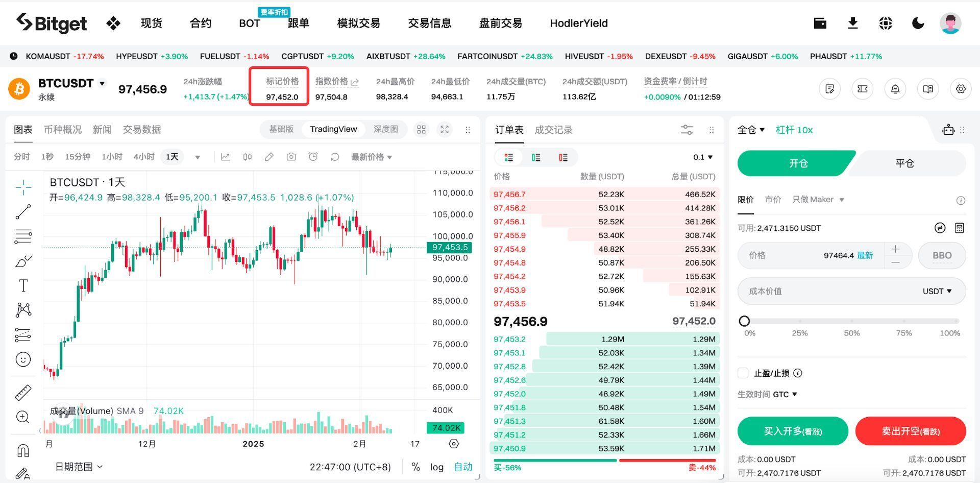This screenshot has width=980, height=483.
Task: Change leverage via 杠杆 10x link
Action: [794, 130]
